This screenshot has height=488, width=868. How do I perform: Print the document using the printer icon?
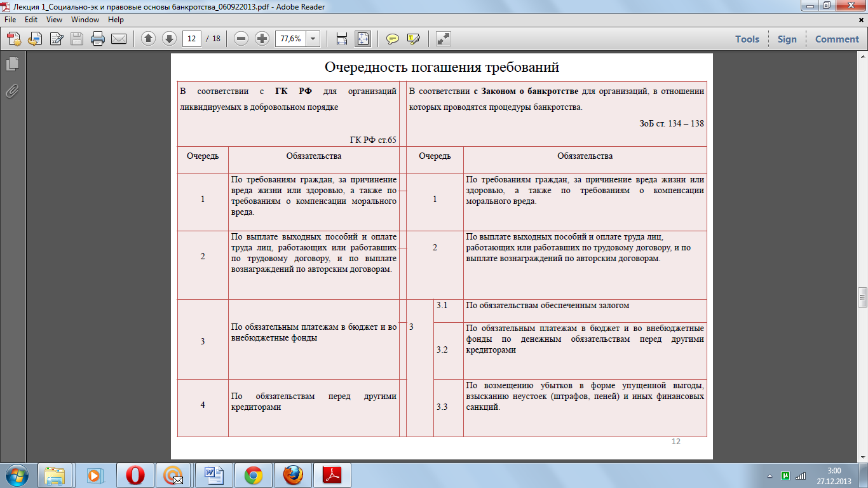pos(98,39)
